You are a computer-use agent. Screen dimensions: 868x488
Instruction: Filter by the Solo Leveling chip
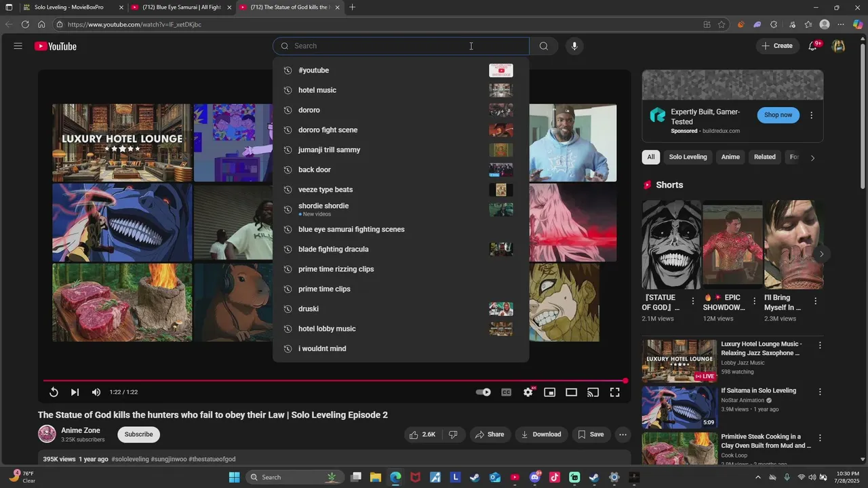[688, 157]
